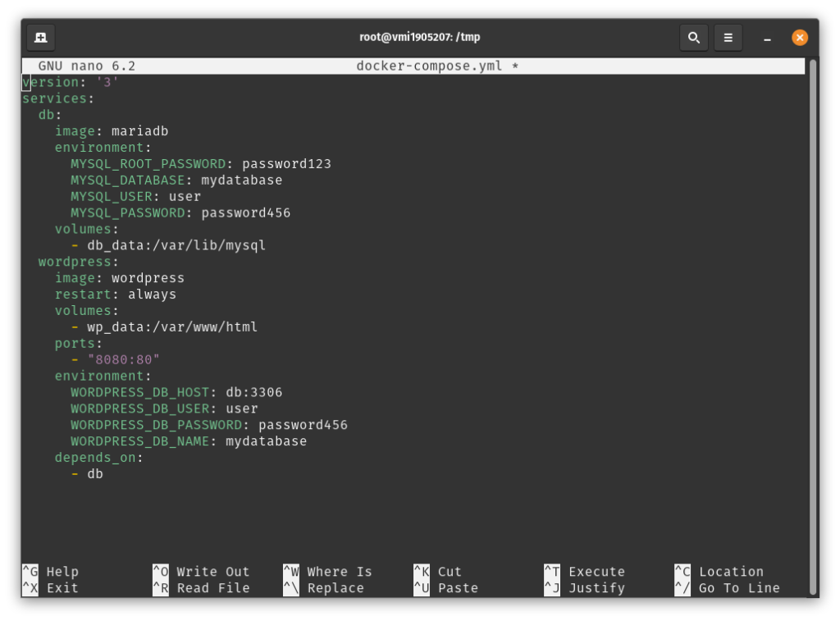Click the depends_on: key
This screenshot has width=840, height=621.
[98, 458]
